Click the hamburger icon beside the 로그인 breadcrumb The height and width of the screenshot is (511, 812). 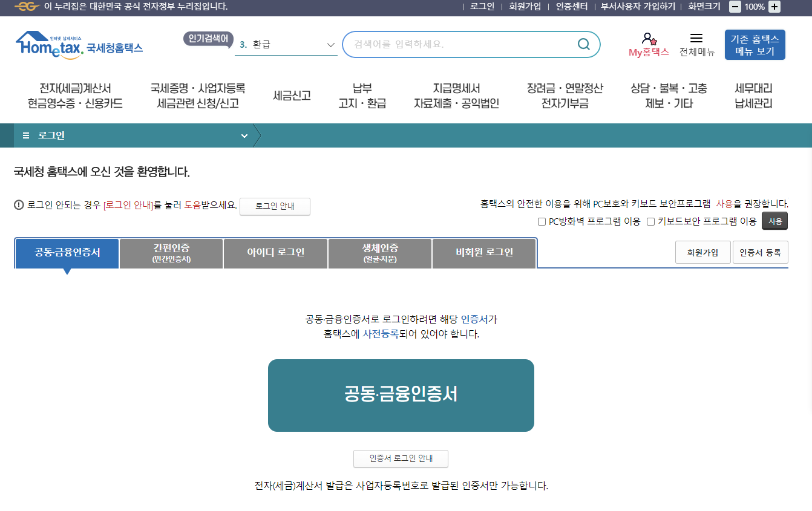coord(25,135)
